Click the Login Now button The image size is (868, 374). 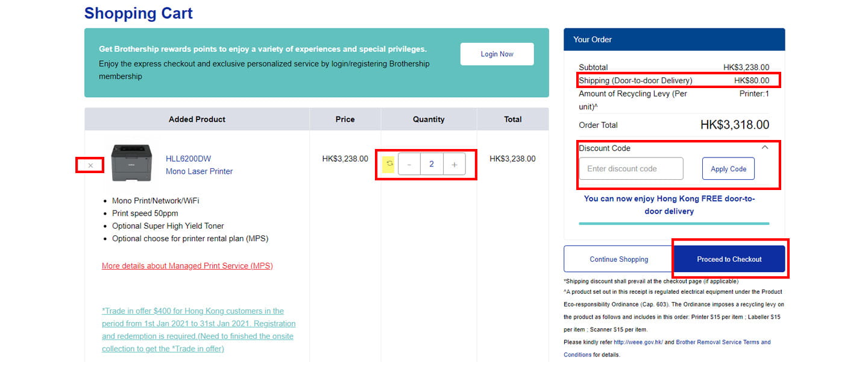pos(497,54)
